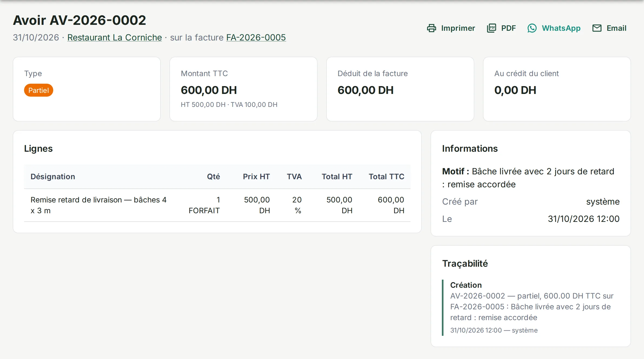The image size is (644, 359).
Task: Click the Total HT column header
Action: point(337,177)
